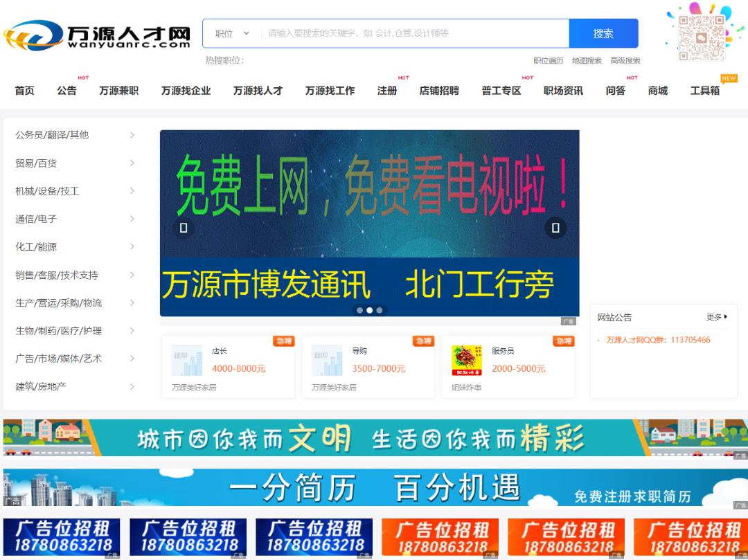This screenshot has width=748, height=560.
Task: Open the 高级搜索 link
Action: [625, 61]
